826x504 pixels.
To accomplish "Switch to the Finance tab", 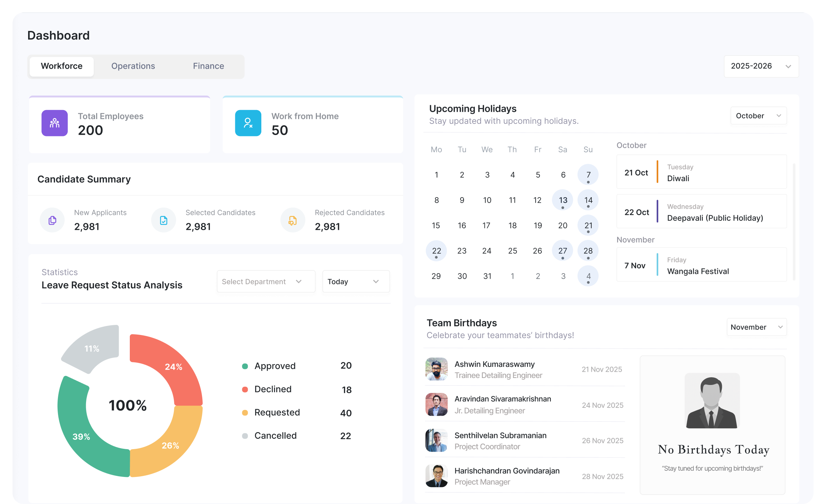I will tap(208, 66).
